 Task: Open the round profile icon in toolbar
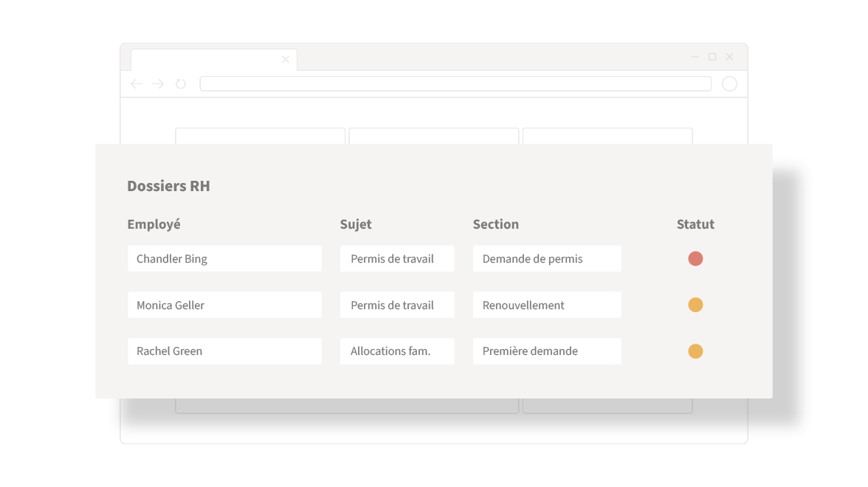729,83
